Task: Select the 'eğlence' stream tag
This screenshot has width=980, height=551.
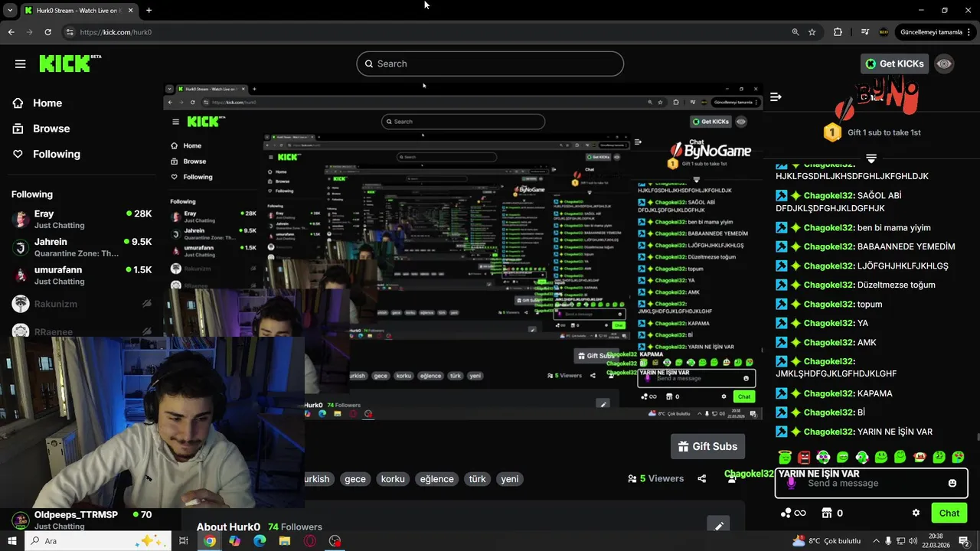Action: click(x=436, y=479)
